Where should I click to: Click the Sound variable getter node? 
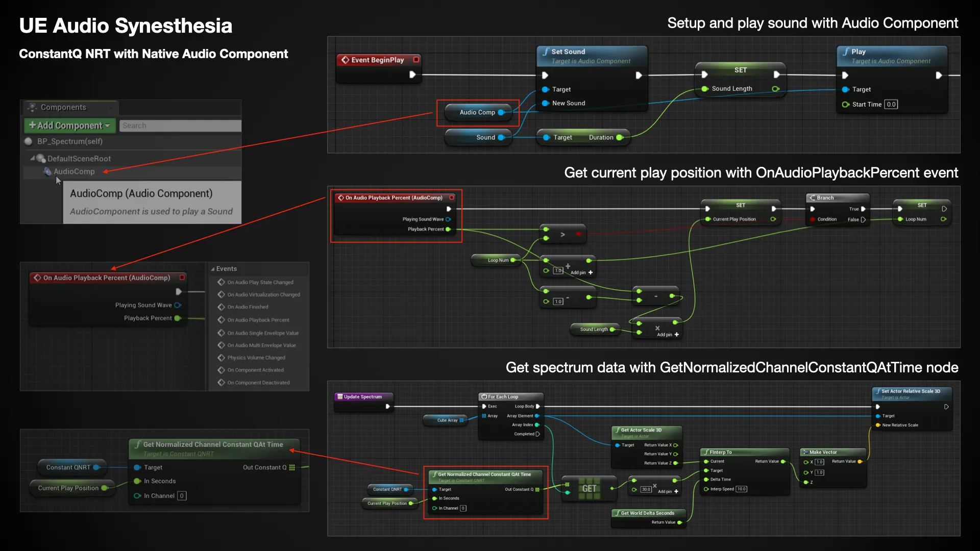point(478,137)
